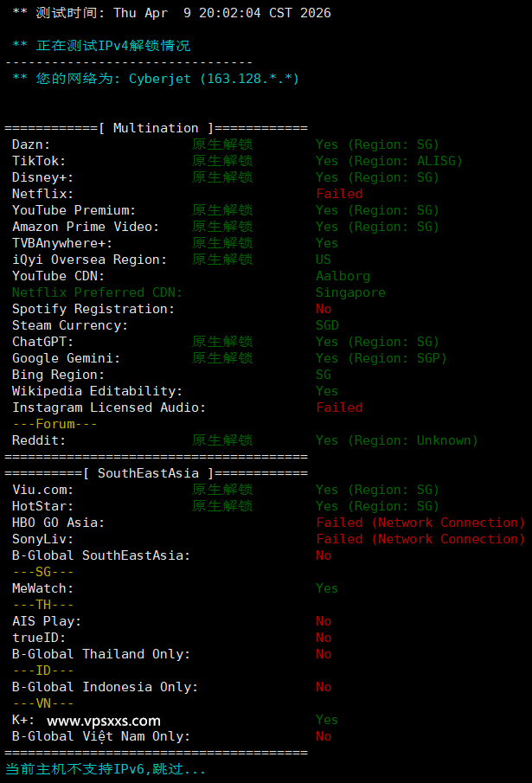Click the Forum subsection label
Screen dimensions: 532x783
tap(54, 424)
